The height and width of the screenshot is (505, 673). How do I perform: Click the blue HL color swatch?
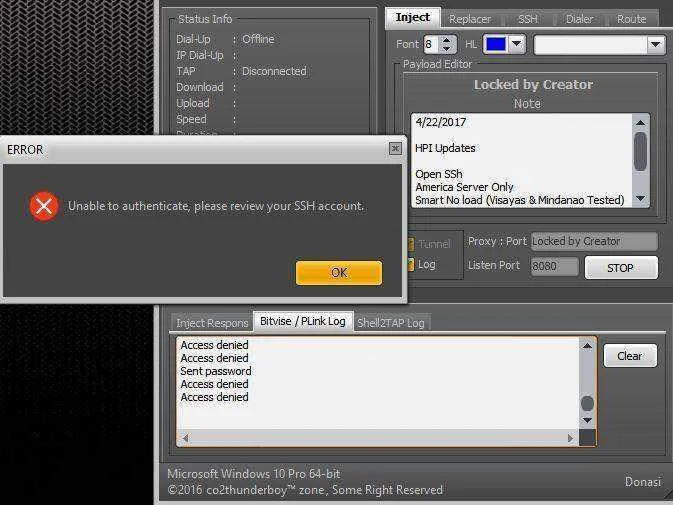pos(496,44)
